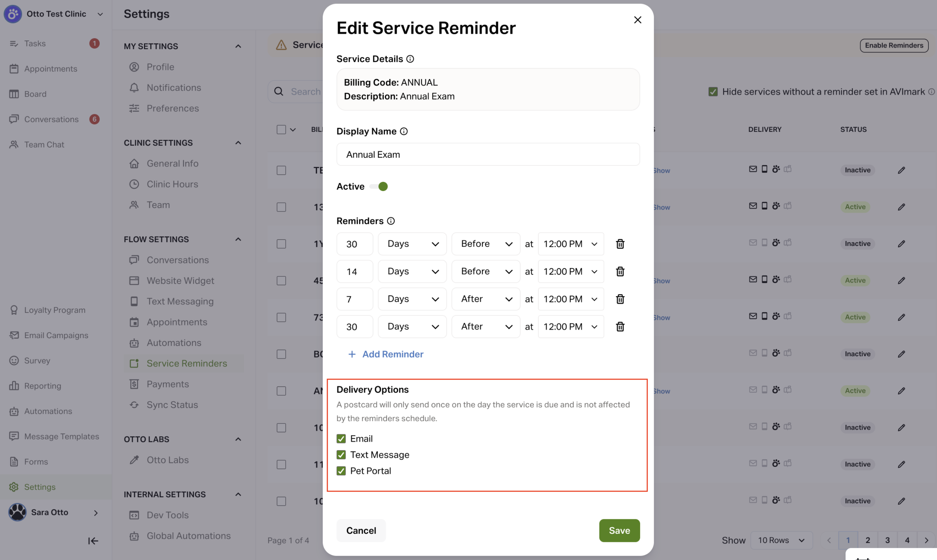Open Service Reminders in Flow Settings

pos(184,363)
